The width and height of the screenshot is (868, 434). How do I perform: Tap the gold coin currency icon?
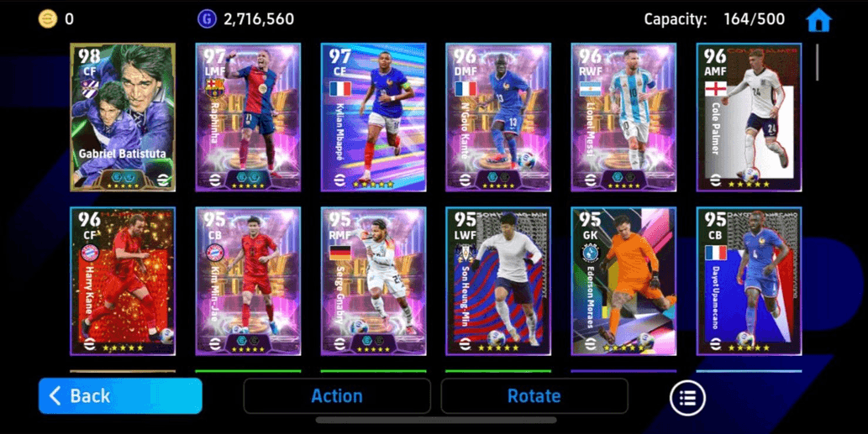[48, 19]
